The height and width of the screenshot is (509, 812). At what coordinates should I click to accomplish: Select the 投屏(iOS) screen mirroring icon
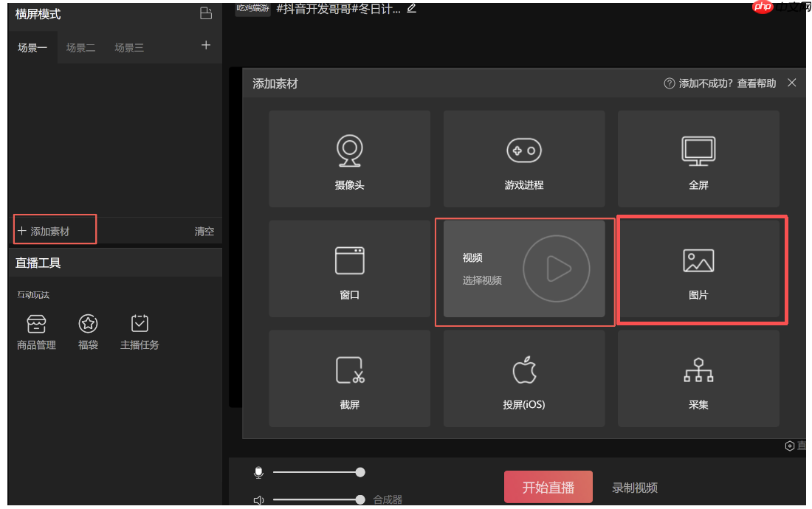(x=524, y=378)
